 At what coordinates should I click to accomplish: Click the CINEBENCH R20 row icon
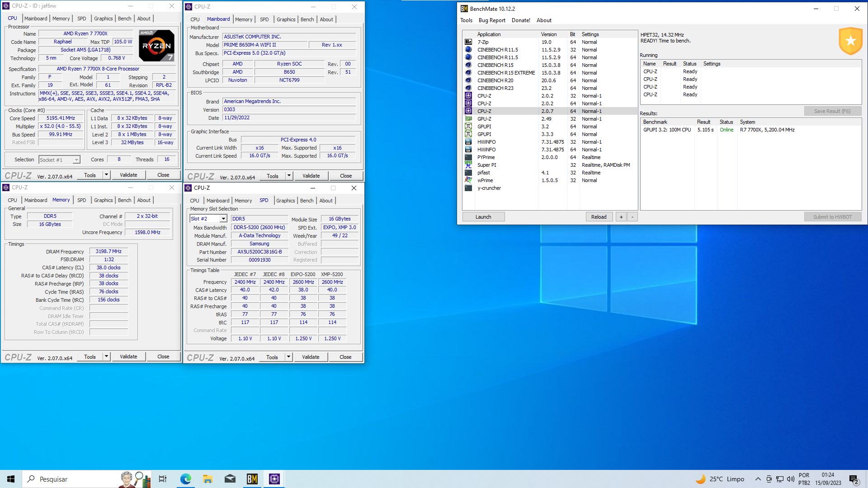[x=468, y=80]
